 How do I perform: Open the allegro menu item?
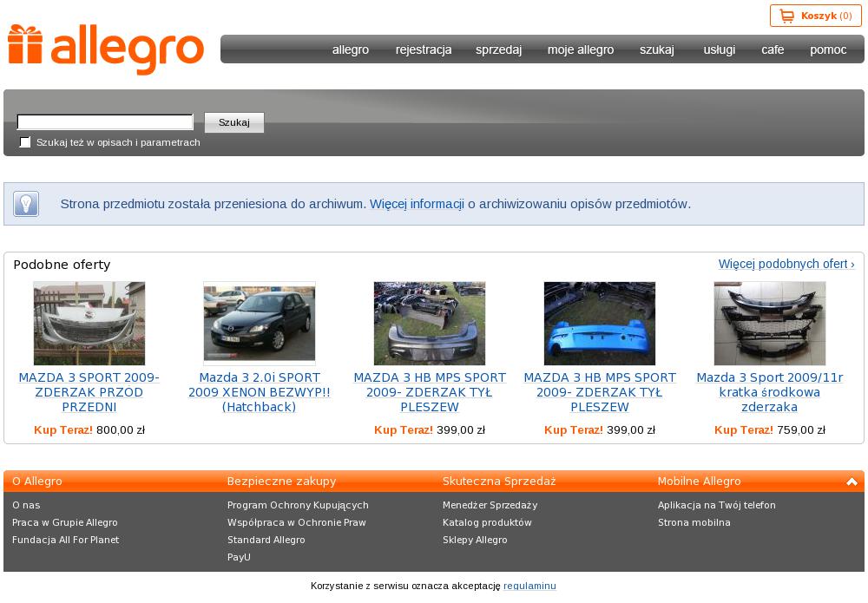tap(351, 49)
